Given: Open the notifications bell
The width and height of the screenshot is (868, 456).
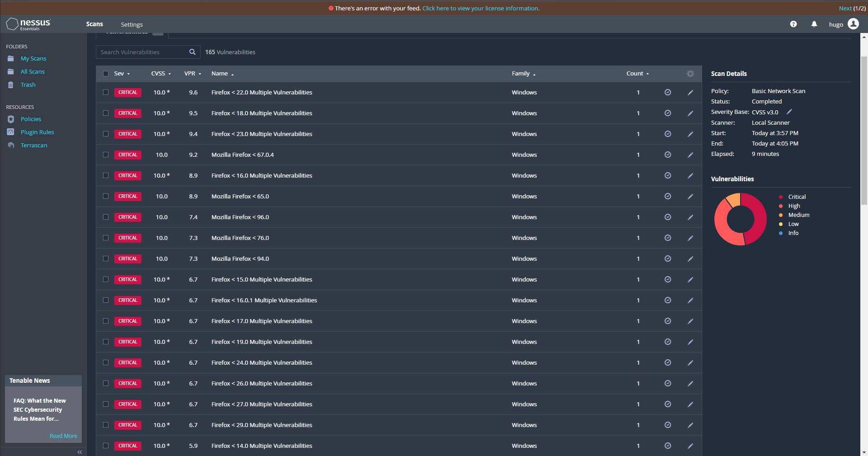Looking at the screenshot, I should click(x=814, y=24).
